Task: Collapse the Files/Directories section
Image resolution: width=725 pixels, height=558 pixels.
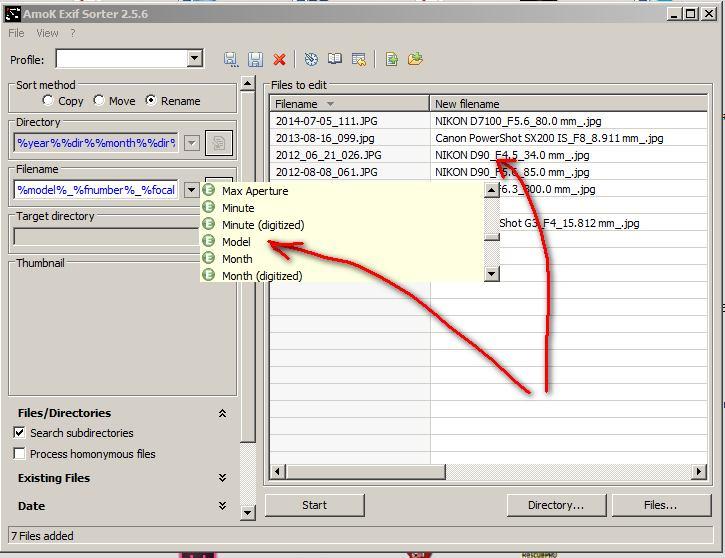Action: 222,413
